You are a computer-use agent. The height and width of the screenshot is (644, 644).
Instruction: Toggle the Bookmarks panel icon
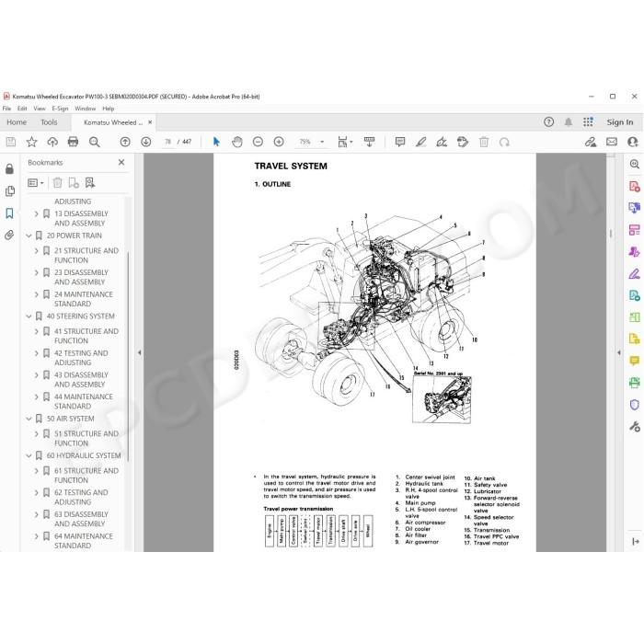[9, 213]
